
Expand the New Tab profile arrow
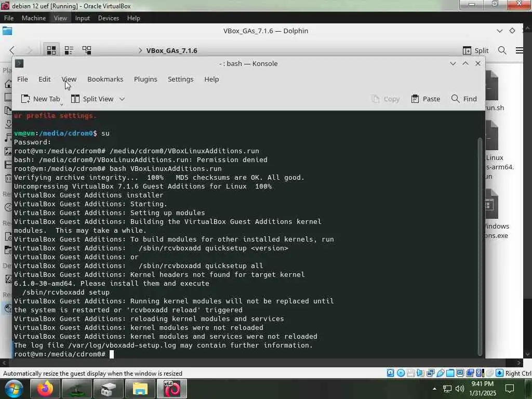(62, 105)
